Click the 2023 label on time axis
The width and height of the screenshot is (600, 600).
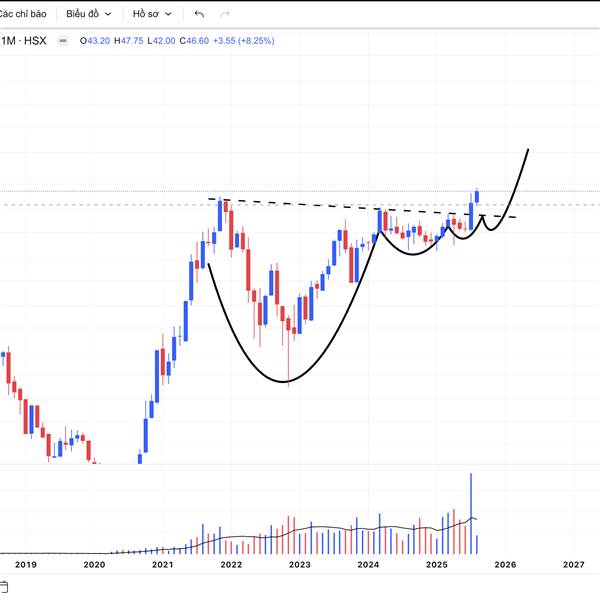(300, 564)
